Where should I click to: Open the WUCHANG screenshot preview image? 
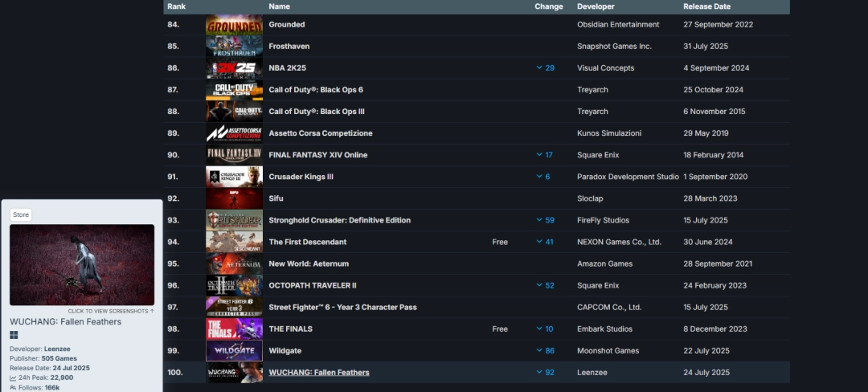coord(82,265)
